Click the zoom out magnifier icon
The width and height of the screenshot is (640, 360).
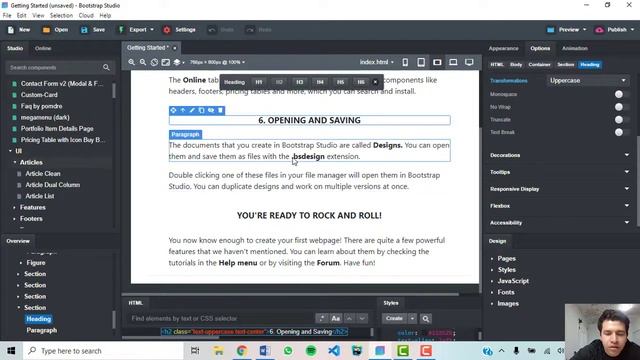point(143,62)
